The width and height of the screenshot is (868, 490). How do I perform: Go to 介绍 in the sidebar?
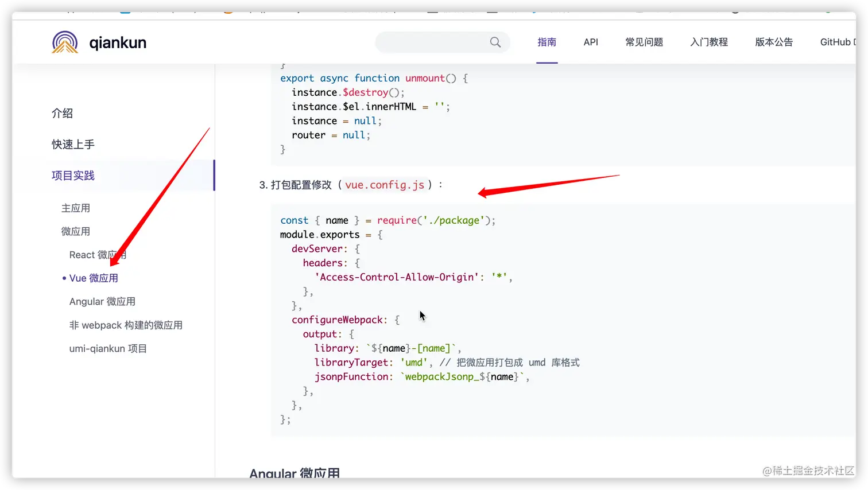click(62, 113)
